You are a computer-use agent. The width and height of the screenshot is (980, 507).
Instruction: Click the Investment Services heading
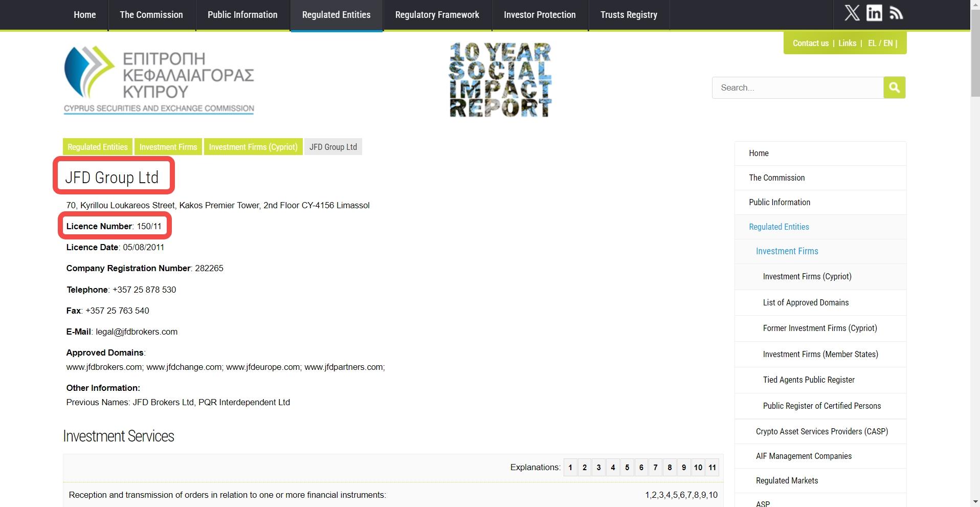(119, 436)
